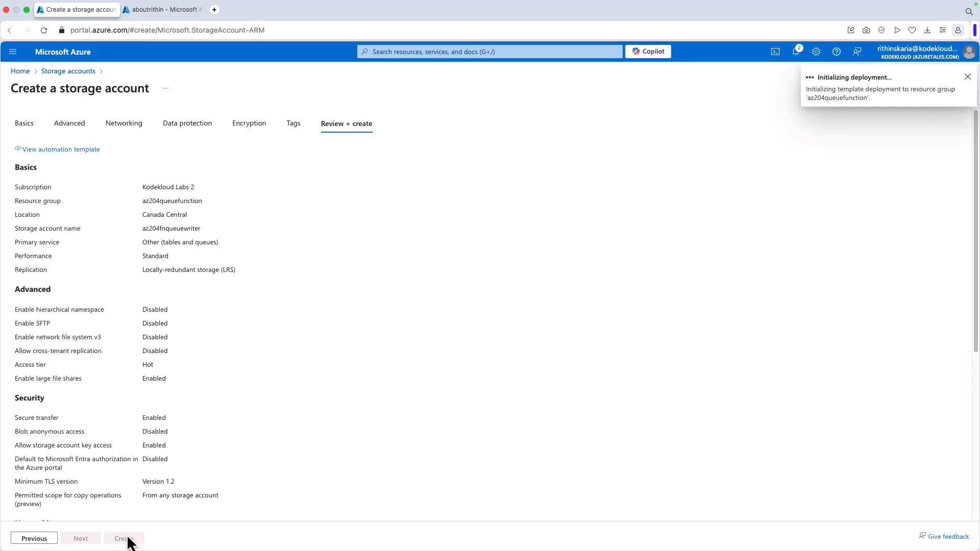This screenshot has width=980, height=551.
Task: Click the Give feedback link
Action: [944, 536]
